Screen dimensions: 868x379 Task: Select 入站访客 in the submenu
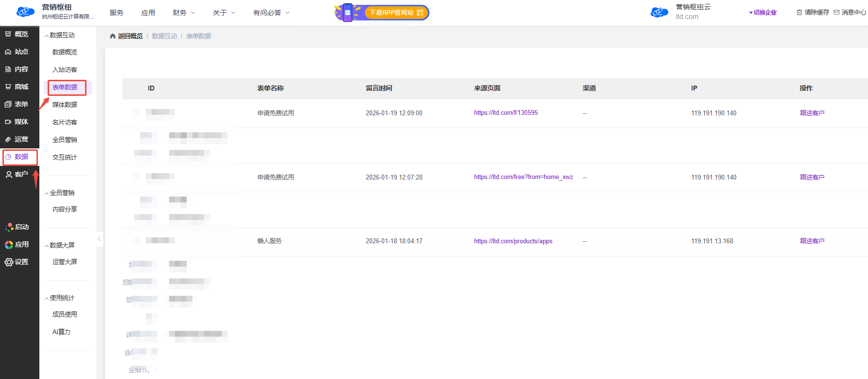(x=65, y=70)
